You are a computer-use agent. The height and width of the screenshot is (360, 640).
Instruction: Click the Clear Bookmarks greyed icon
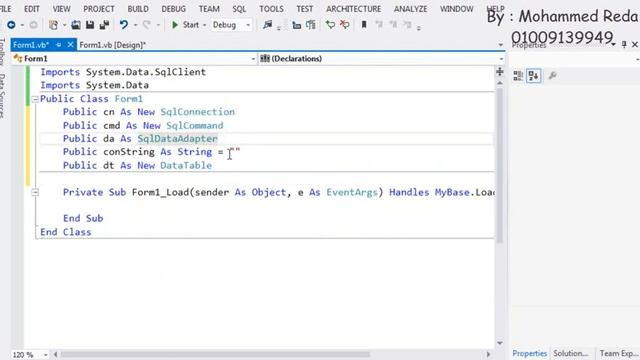click(407, 25)
